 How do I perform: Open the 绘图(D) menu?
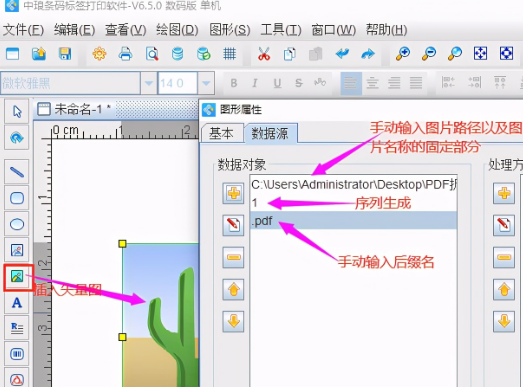coord(177,30)
